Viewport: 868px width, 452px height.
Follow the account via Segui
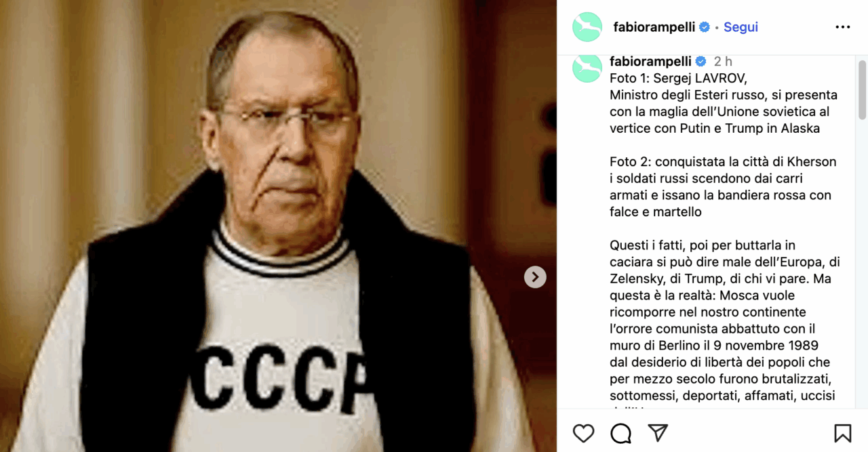pos(741,27)
